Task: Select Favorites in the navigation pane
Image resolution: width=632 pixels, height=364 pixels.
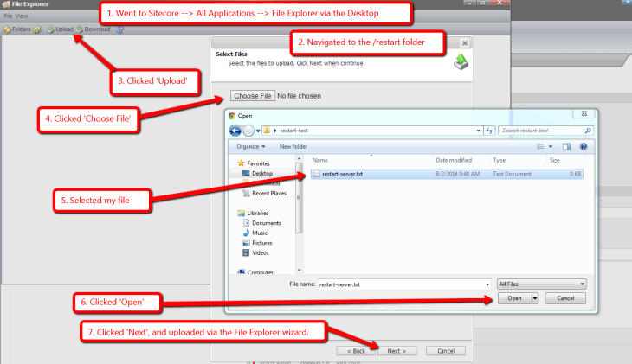Action: pyautogui.click(x=258, y=163)
